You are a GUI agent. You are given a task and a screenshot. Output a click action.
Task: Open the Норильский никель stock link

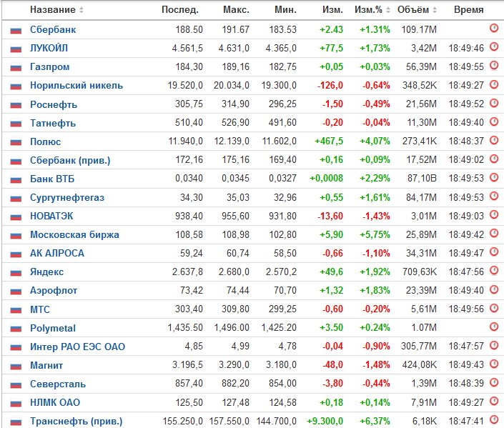click(x=76, y=86)
